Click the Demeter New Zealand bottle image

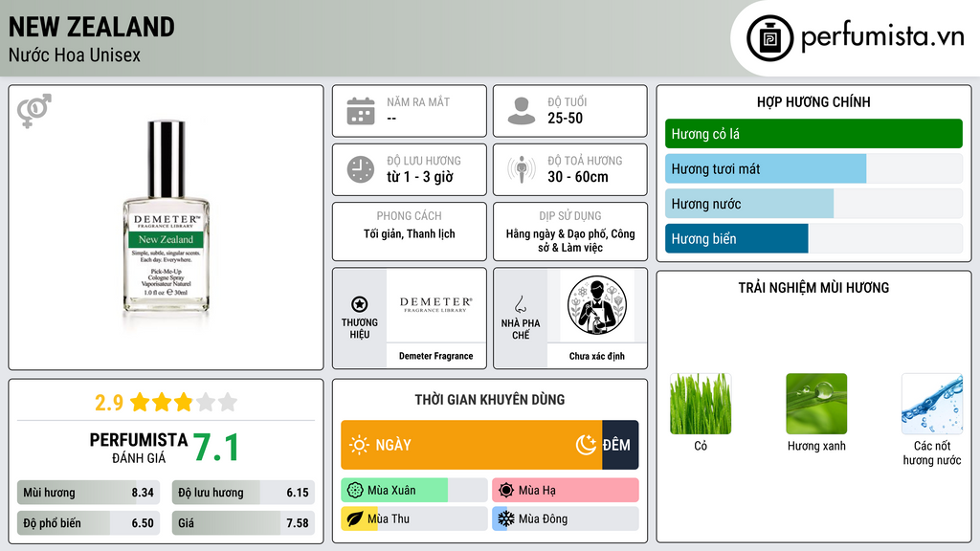[167, 217]
